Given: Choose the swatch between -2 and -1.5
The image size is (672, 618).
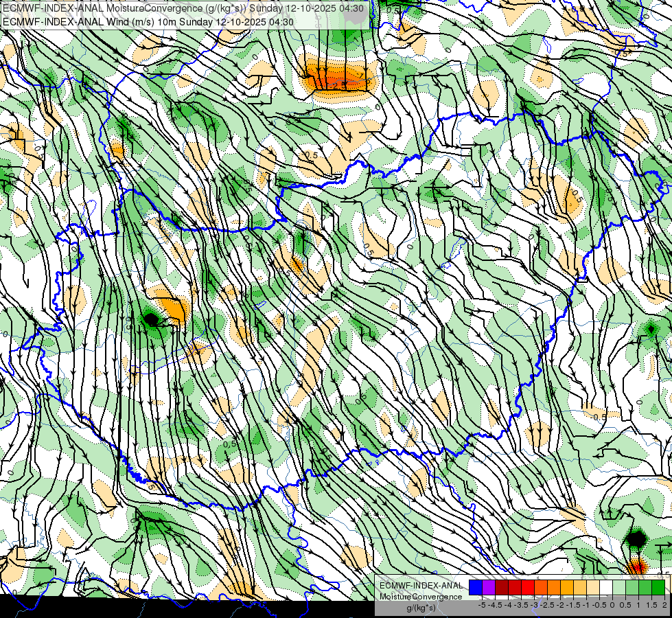Looking at the screenshot, I should [x=567, y=588].
